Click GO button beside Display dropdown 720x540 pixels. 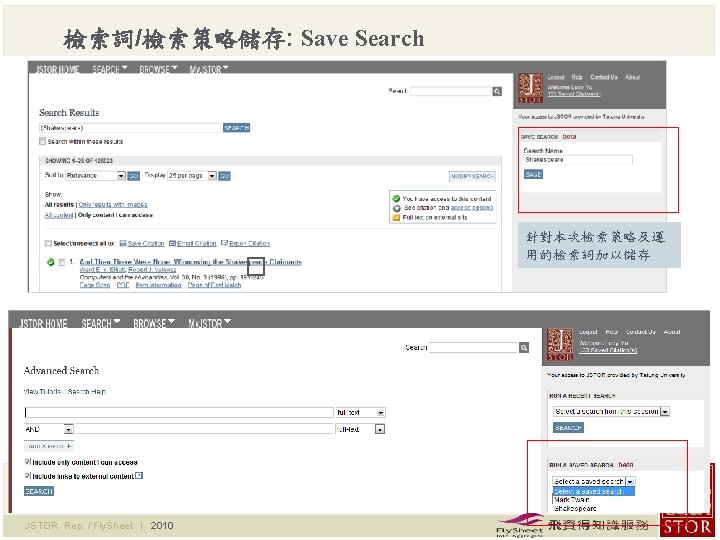pos(224,176)
